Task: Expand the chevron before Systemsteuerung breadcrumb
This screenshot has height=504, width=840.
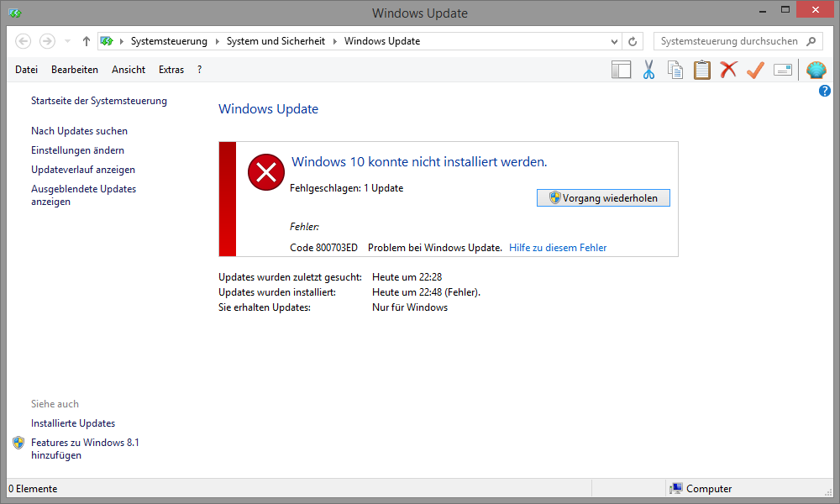Action: tap(122, 41)
